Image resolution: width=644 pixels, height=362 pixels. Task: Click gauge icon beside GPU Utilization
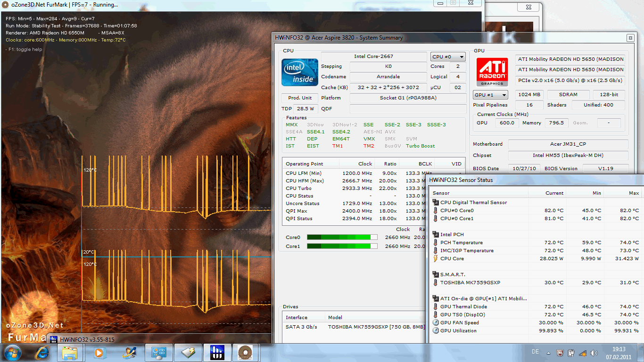tap(436, 331)
